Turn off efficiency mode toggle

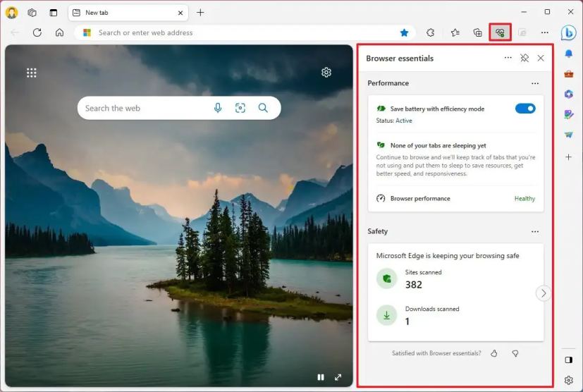click(x=525, y=109)
